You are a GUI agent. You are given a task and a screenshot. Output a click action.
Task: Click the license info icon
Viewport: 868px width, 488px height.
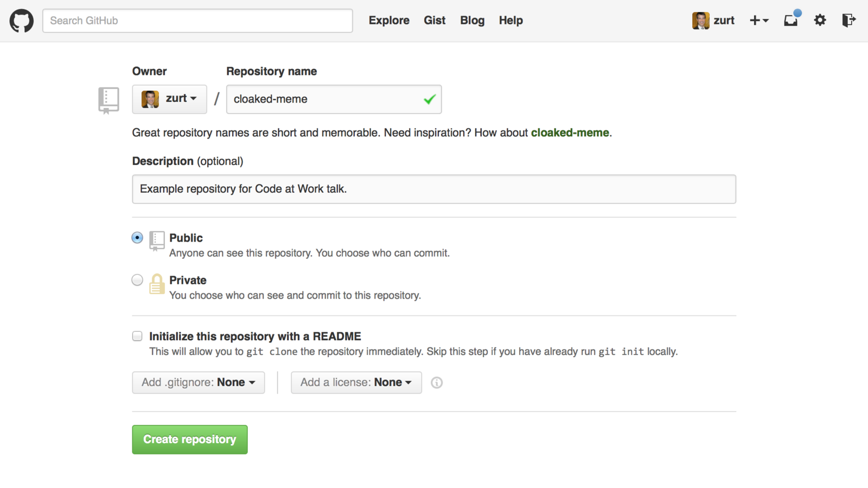point(437,383)
